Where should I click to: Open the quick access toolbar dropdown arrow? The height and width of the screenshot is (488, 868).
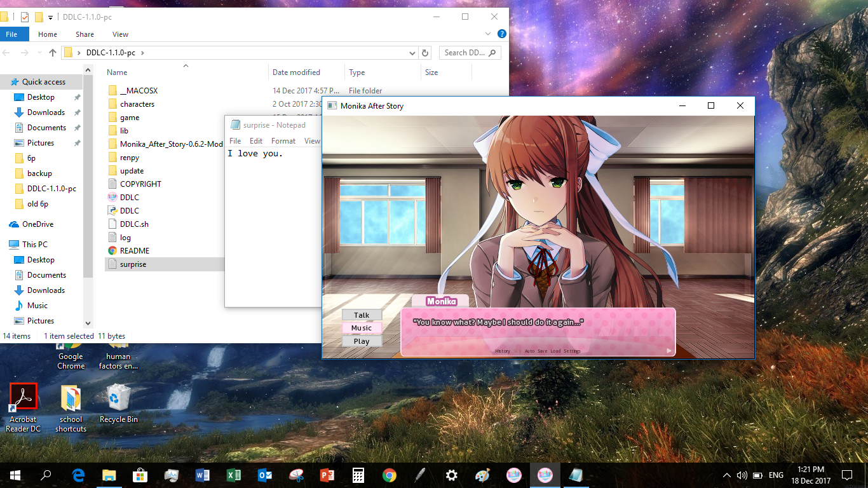pos(50,17)
